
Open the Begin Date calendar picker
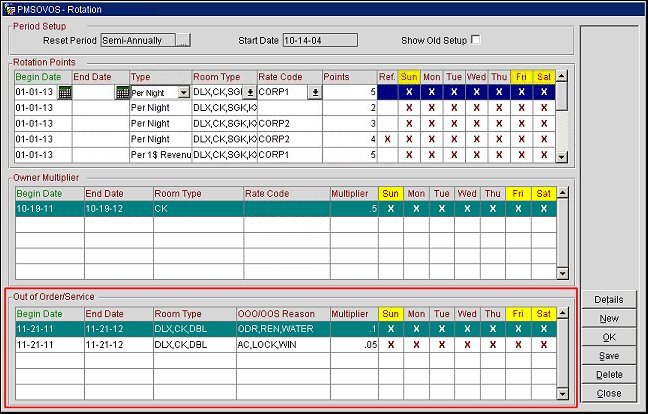[x=66, y=92]
